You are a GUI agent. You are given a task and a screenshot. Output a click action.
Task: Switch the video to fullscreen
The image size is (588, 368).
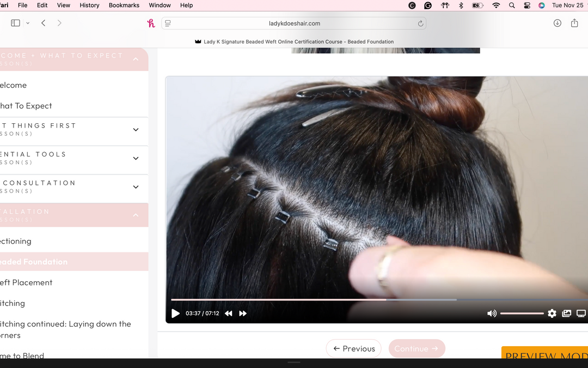(580, 313)
